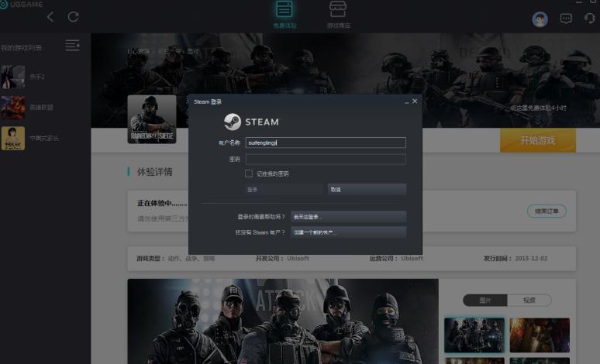This screenshot has height=364, width=600.
Task: Go back with the left arrow icon
Action: [50, 17]
